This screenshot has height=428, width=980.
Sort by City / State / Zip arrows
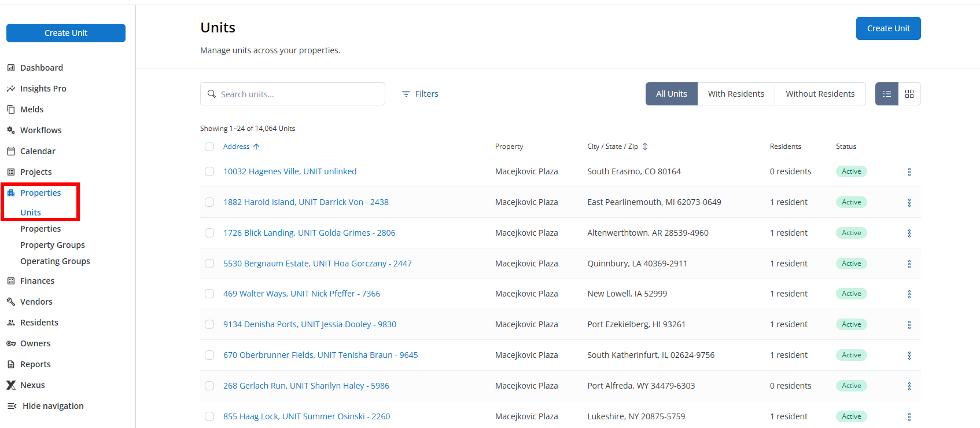click(x=645, y=147)
